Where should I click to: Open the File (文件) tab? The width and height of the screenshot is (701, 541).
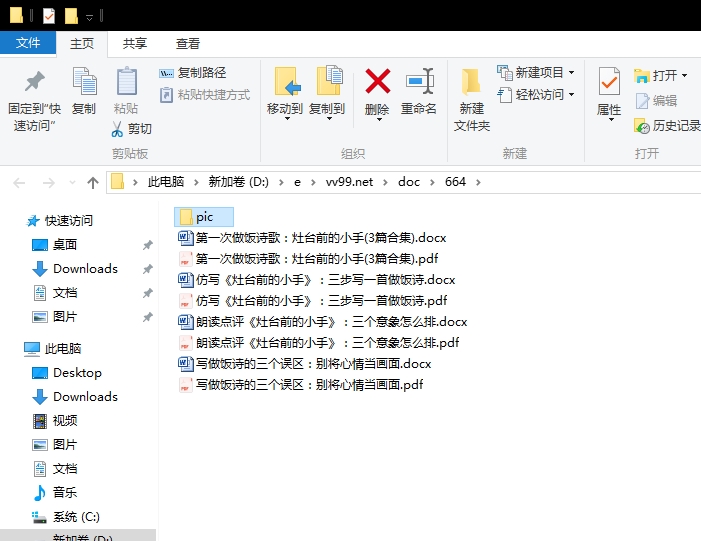tap(28, 43)
